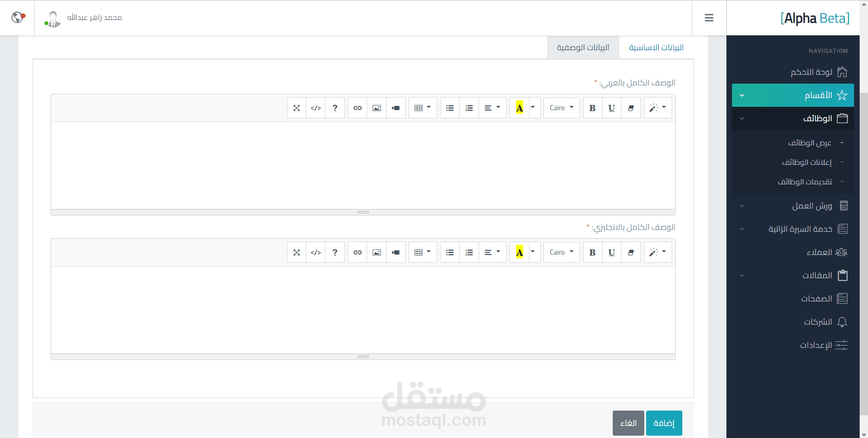Open paragraph alignment dropdown in Arabic editor
The height and width of the screenshot is (438, 868).
492,108
